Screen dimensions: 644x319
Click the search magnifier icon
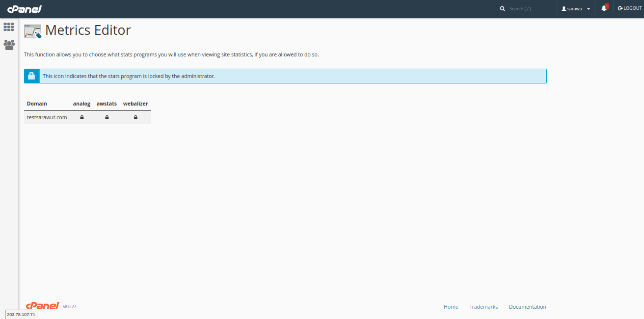point(502,9)
